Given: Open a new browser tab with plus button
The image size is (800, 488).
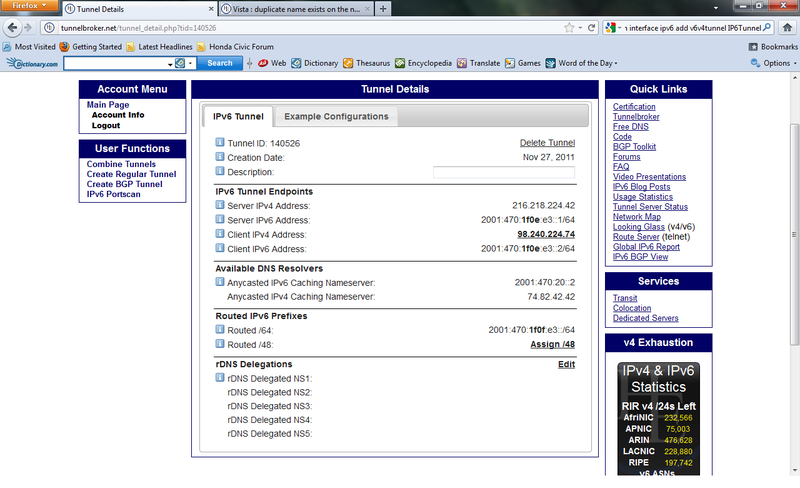Looking at the screenshot, I should click(x=383, y=8).
